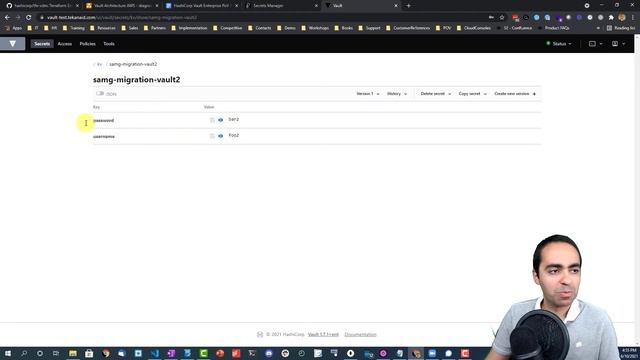Toggle the JSON view switch
This screenshot has width=640, height=360.
pyautogui.click(x=100, y=93)
